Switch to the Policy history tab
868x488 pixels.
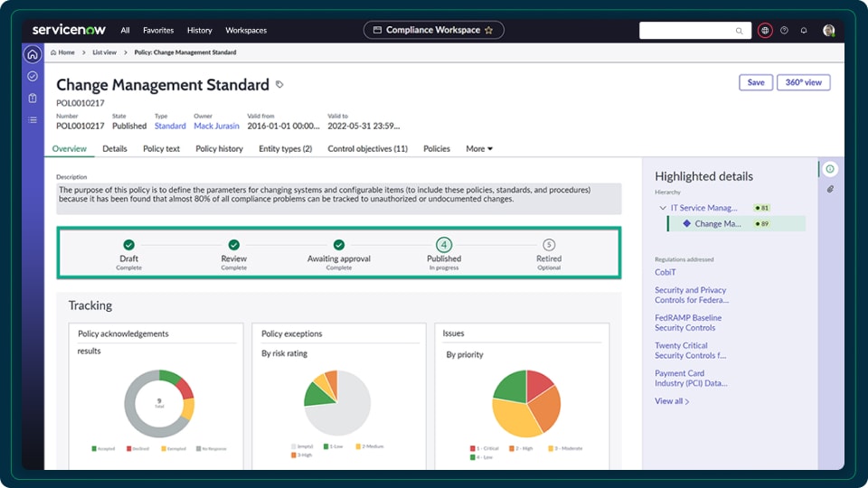(x=219, y=148)
